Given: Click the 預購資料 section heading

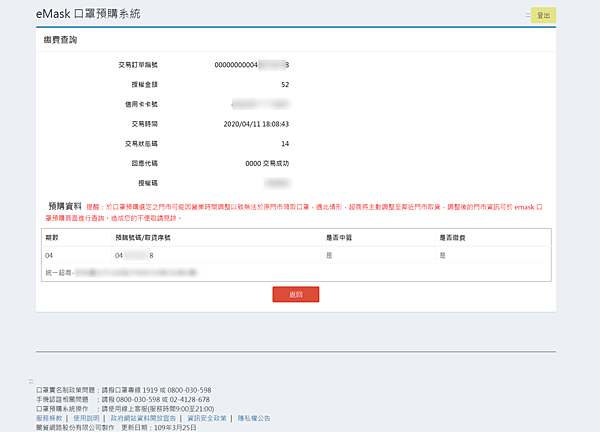Looking at the screenshot, I should [65, 206].
